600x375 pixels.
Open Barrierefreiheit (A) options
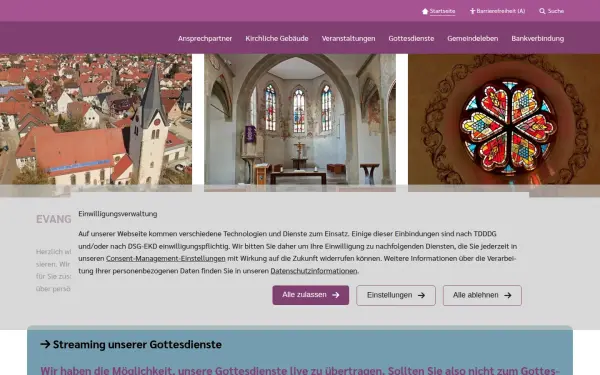(x=501, y=11)
